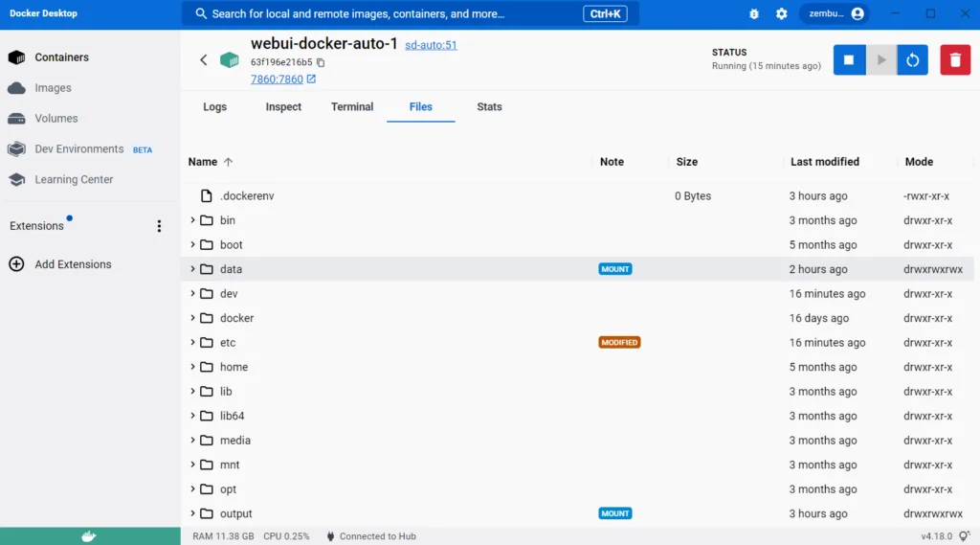Switch to the Logs tab
This screenshot has height=545, width=980.
click(214, 107)
